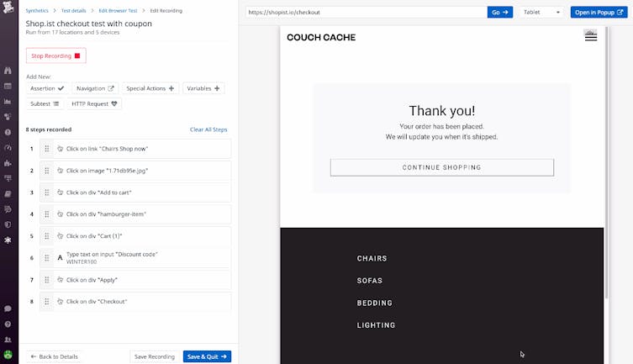Open the gauge icon in sidebar

click(x=8, y=148)
